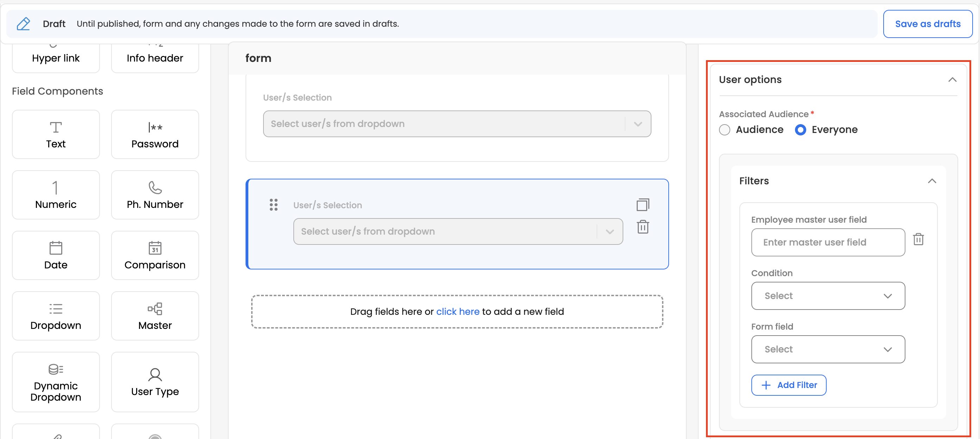The height and width of the screenshot is (439, 980).
Task: Open the Condition select dropdown
Action: [x=828, y=296]
